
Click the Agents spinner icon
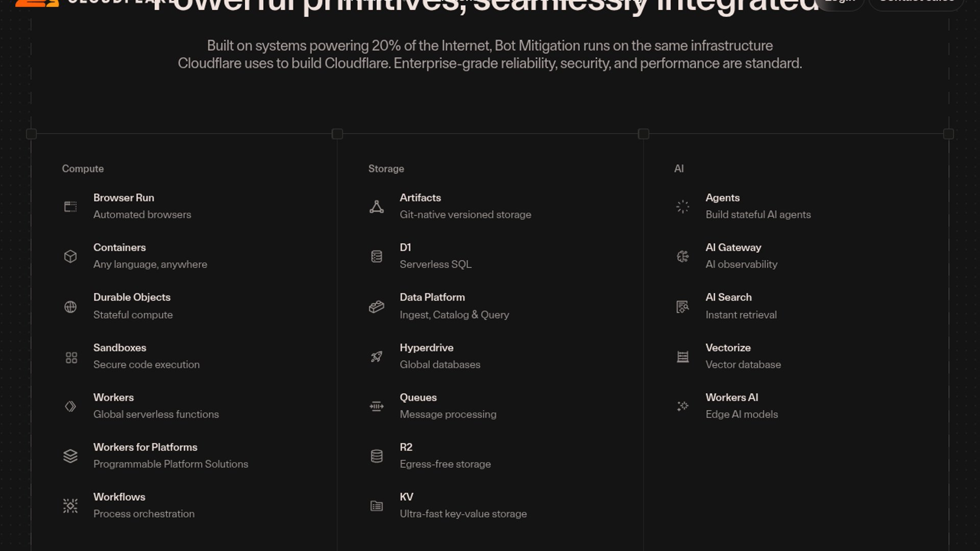pos(682,207)
